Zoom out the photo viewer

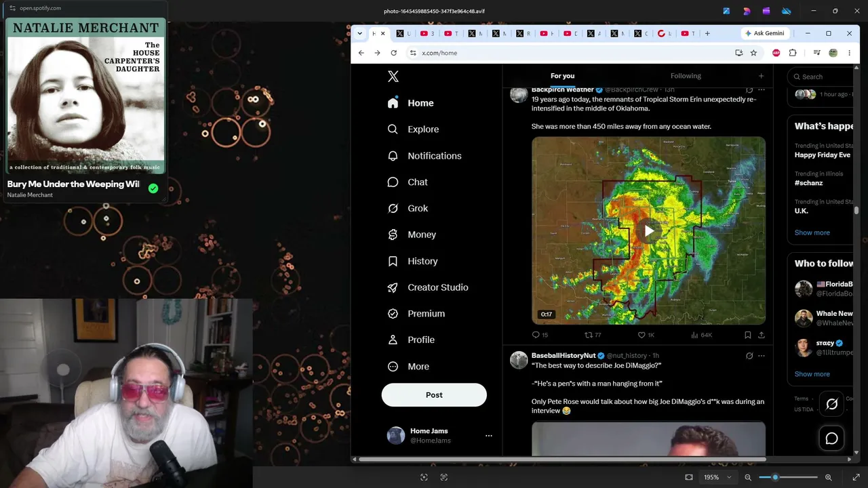(748, 477)
